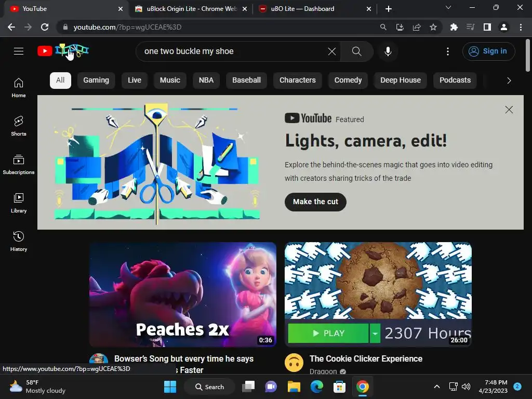This screenshot has height=399, width=532.
Task: Open the Dragoon channel avatar
Action: point(294,363)
